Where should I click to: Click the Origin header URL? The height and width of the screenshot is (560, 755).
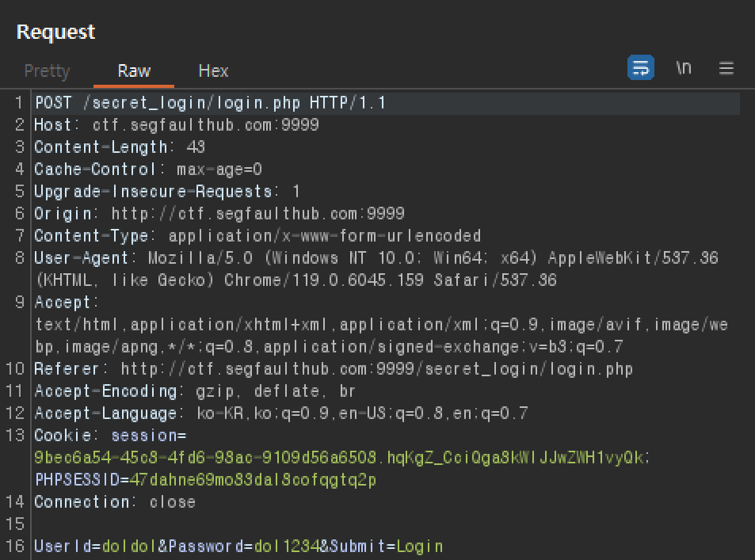pyautogui.click(x=257, y=214)
